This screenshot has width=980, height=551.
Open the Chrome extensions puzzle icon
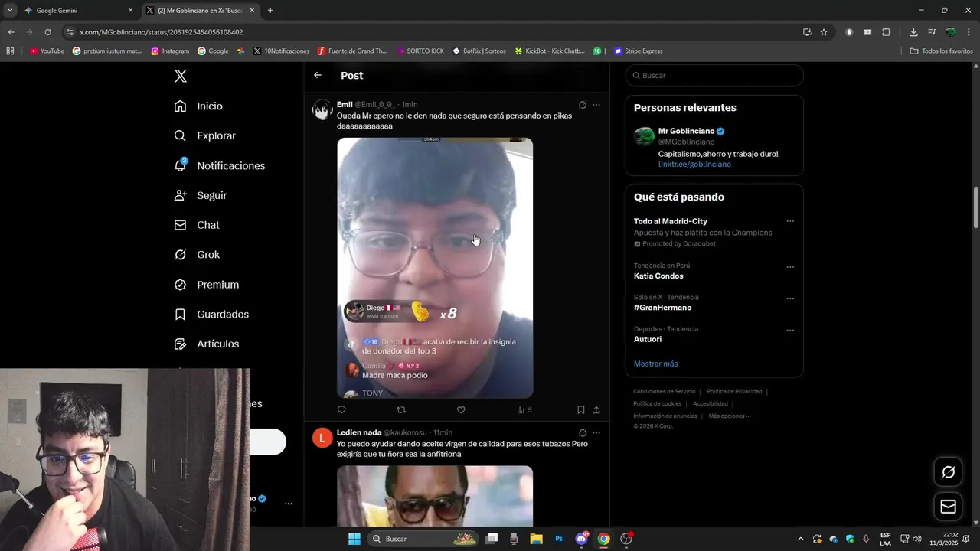coord(886,32)
